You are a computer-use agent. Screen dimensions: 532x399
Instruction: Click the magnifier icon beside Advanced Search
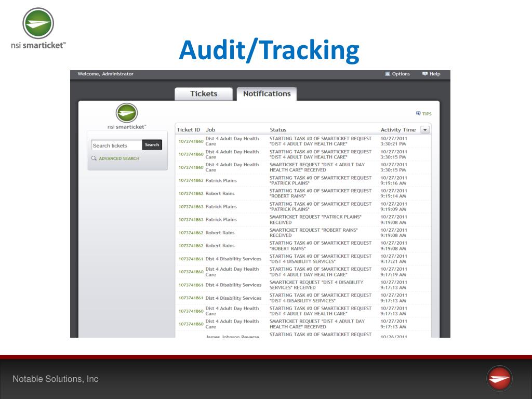click(94, 158)
